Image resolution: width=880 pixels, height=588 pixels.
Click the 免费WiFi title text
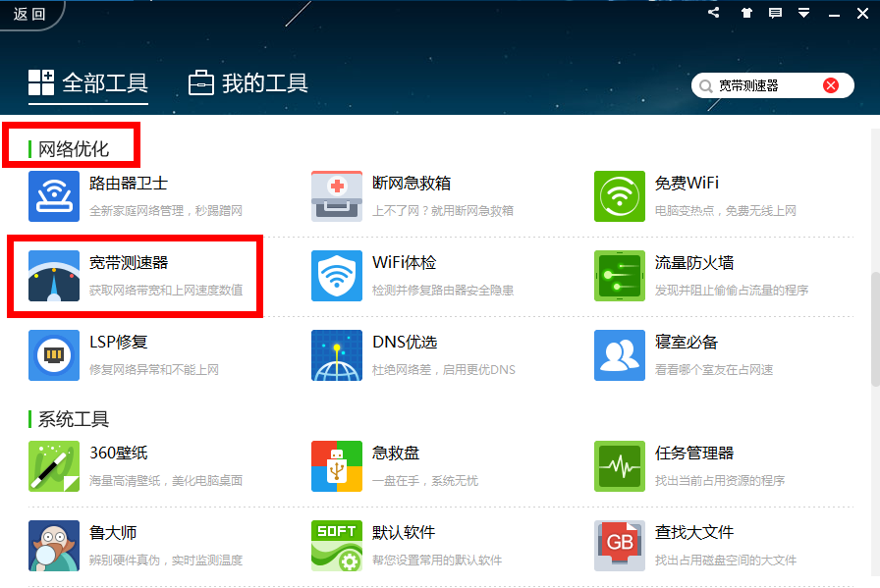coord(687,184)
